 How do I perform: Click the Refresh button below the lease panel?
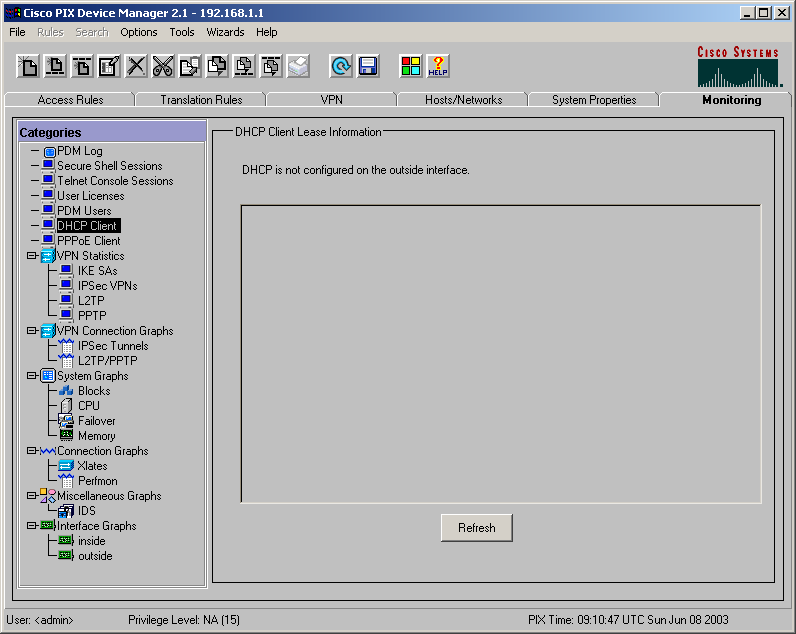tap(477, 528)
